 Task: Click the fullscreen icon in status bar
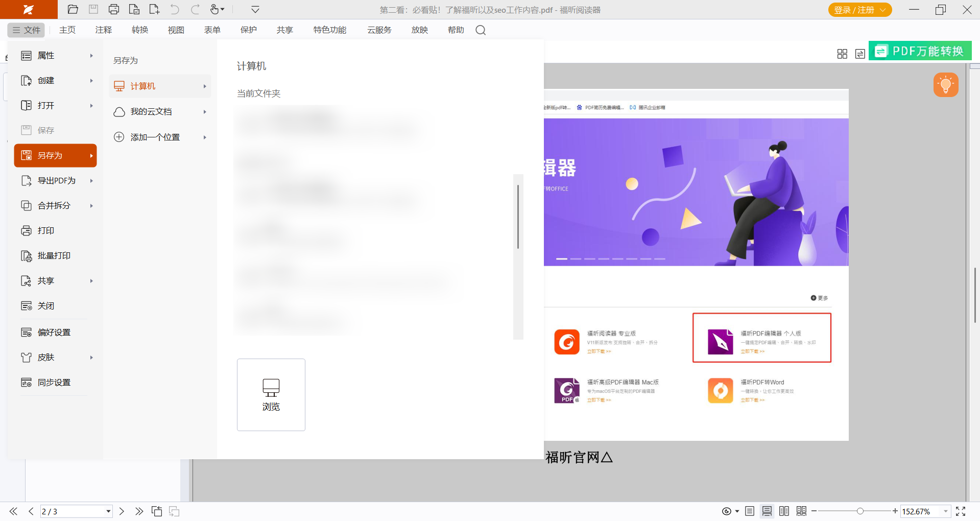(x=961, y=511)
